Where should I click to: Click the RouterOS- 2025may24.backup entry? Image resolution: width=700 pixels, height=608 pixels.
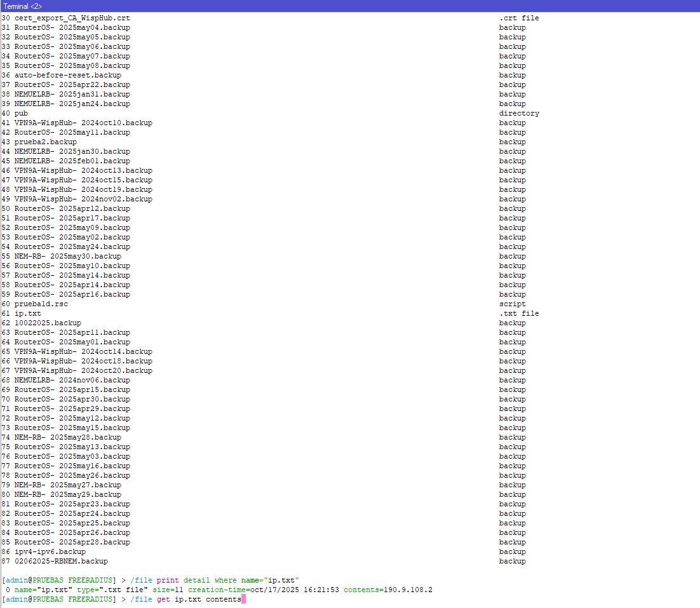pos(72,247)
